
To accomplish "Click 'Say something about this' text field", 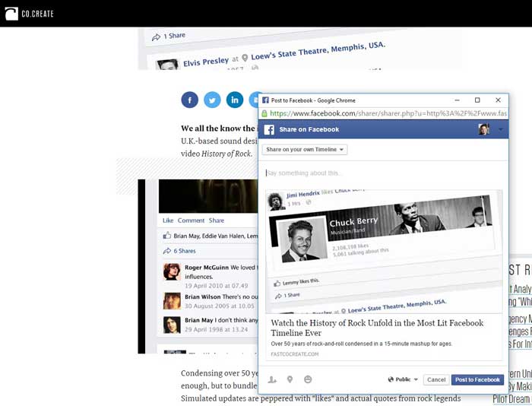I will pyautogui.click(x=383, y=173).
